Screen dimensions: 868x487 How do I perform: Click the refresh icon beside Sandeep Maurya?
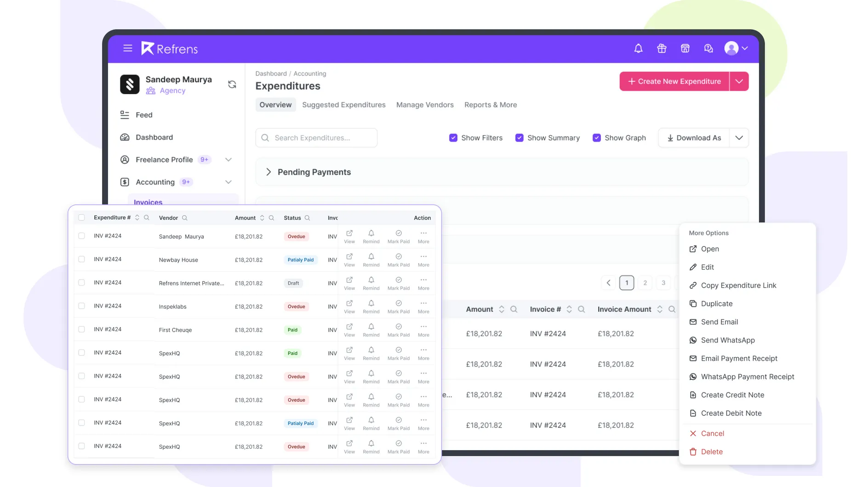point(232,85)
